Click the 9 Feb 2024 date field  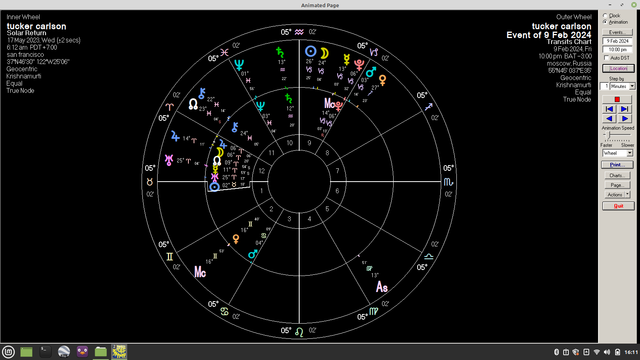617,41
